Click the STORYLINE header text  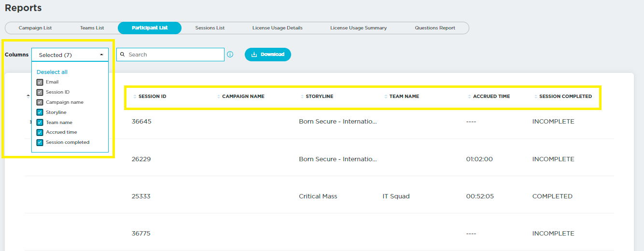tap(320, 97)
